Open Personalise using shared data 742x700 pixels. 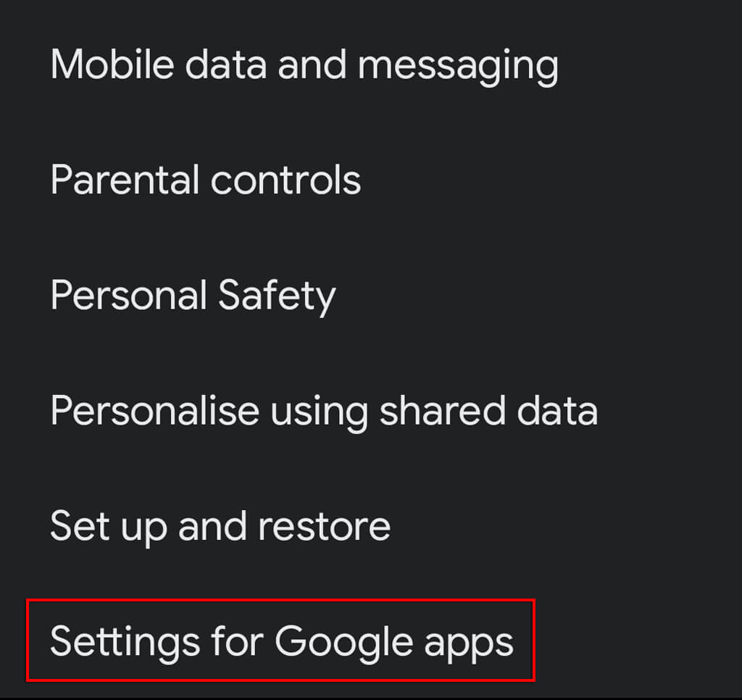click(371, 411)
